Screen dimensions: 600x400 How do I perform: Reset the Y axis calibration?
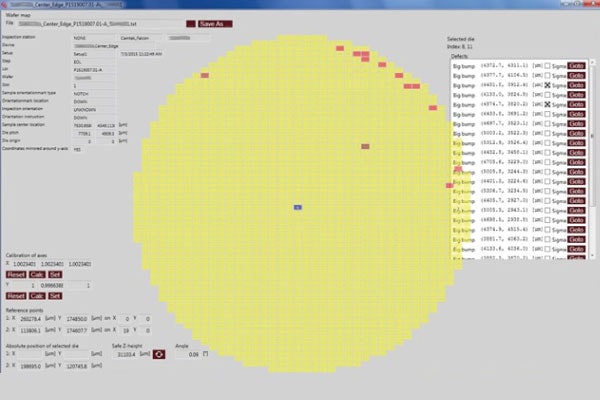coord(16,296)
